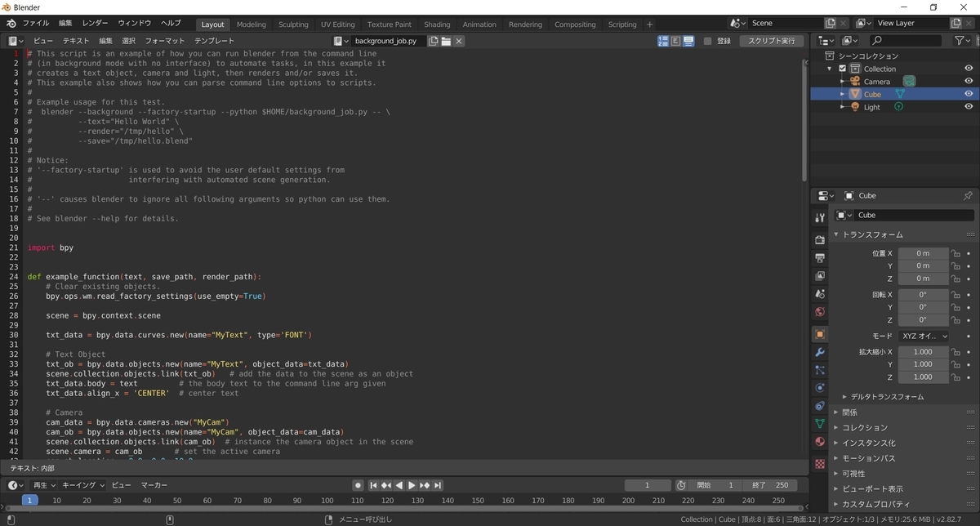Toggle line numbers display icon
980x526 pixels.
[x=663, y=41]
